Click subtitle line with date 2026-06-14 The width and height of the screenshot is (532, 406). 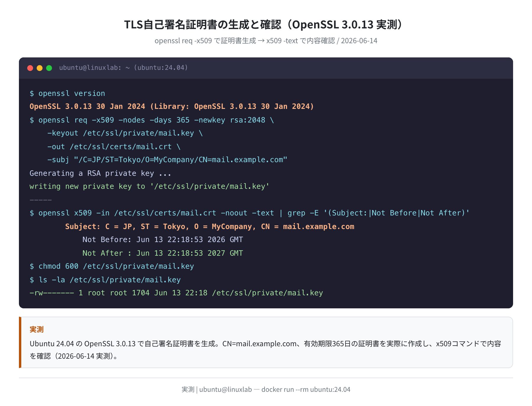(x=266, y=41)
